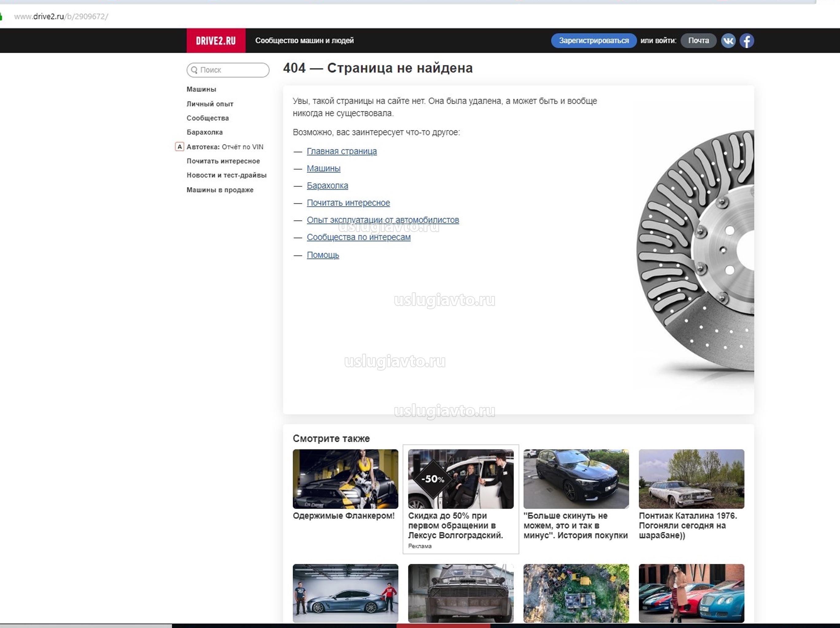Click the Опыт эксплуатации от автомобилистов link
This screenshot has width=840, height=628.
(382, 220)
